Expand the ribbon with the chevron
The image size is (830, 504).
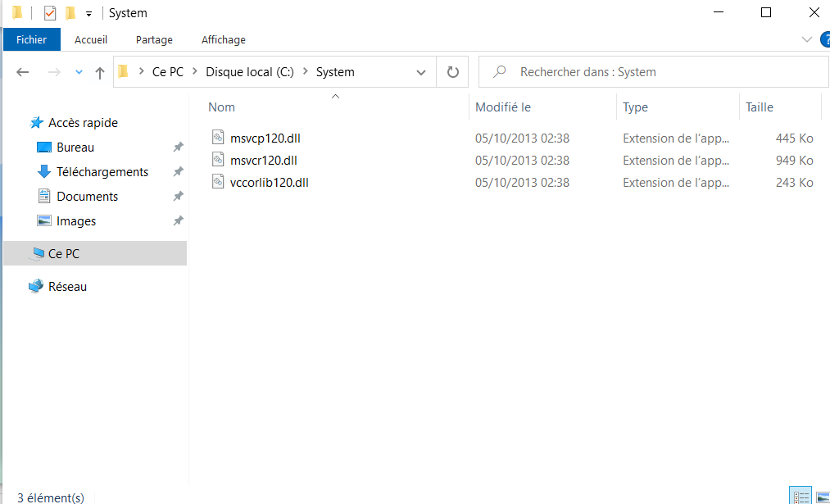point(806,39)
